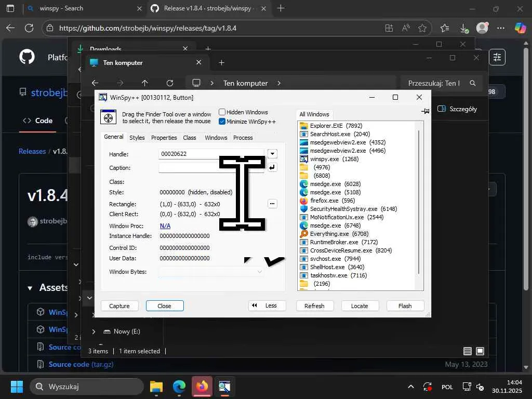
Task: Click the GitHub logo on the page
Action: coord(27,57)
